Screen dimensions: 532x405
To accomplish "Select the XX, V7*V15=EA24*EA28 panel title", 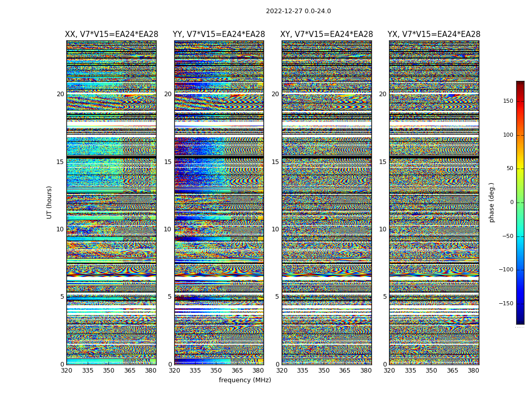I will 111,34.
